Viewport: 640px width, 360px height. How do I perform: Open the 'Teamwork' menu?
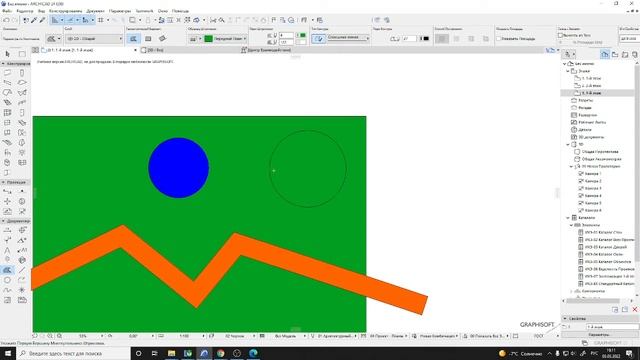(144, 11)
